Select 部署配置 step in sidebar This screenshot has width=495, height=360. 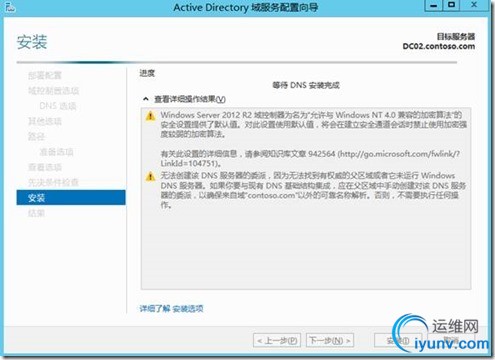coord(45,75)
